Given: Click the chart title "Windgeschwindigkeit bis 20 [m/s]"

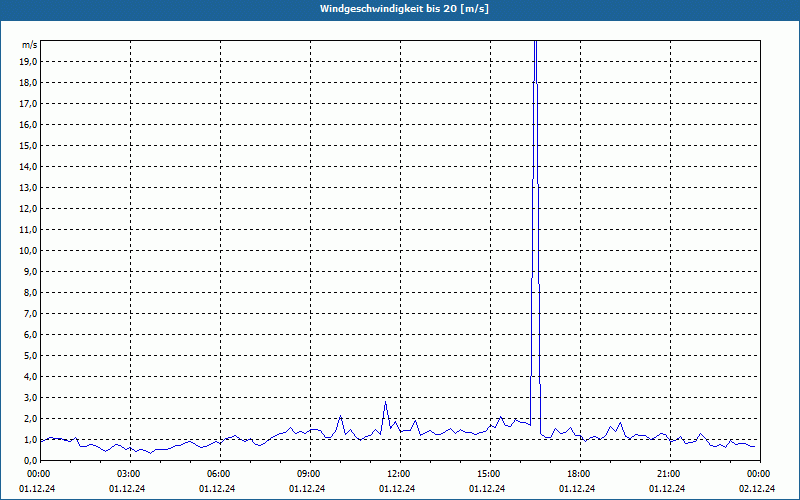Looking at the screenshot, I should pos(404,9).
